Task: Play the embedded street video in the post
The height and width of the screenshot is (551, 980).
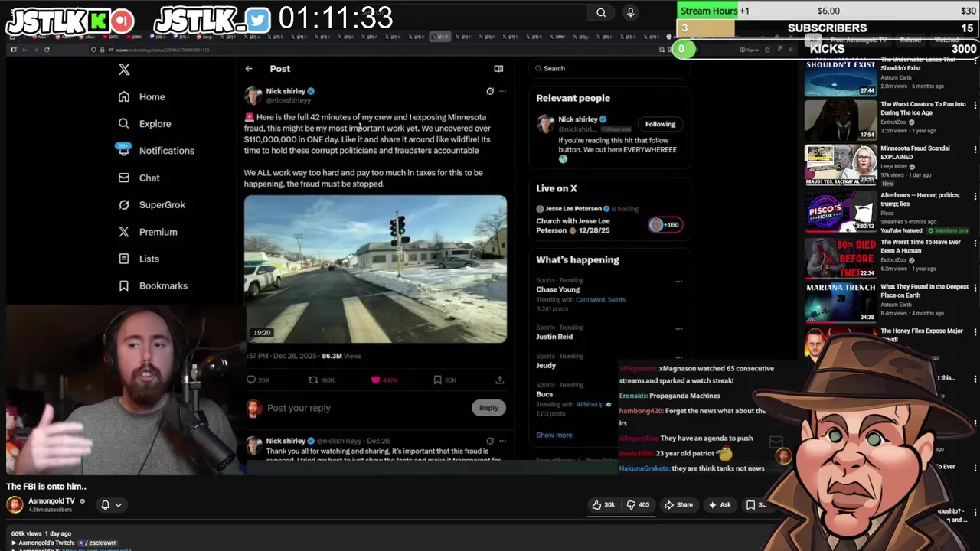Action: [x=375, y=269]
